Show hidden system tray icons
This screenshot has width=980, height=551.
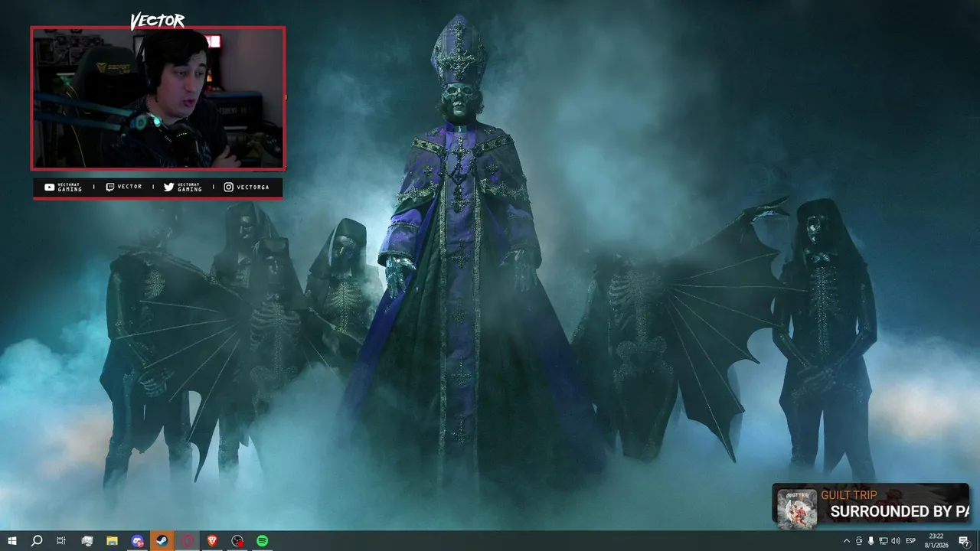(x=846, y=541)
